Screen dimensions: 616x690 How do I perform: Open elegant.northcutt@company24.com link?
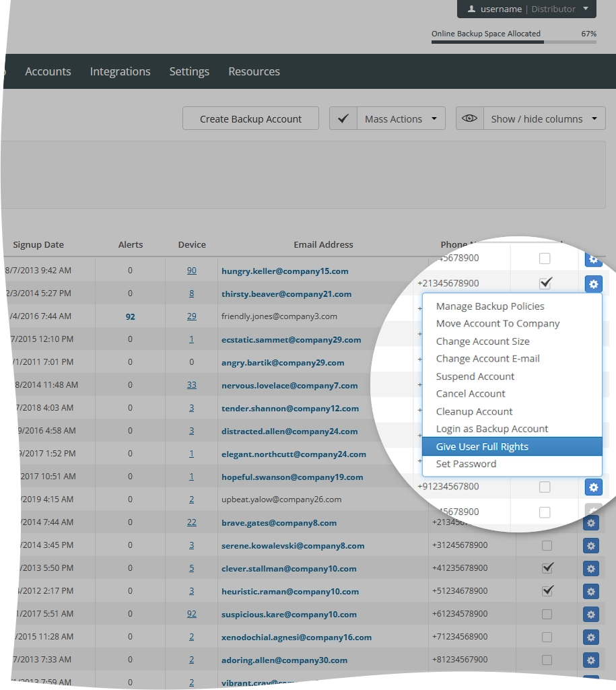(294, 454)
